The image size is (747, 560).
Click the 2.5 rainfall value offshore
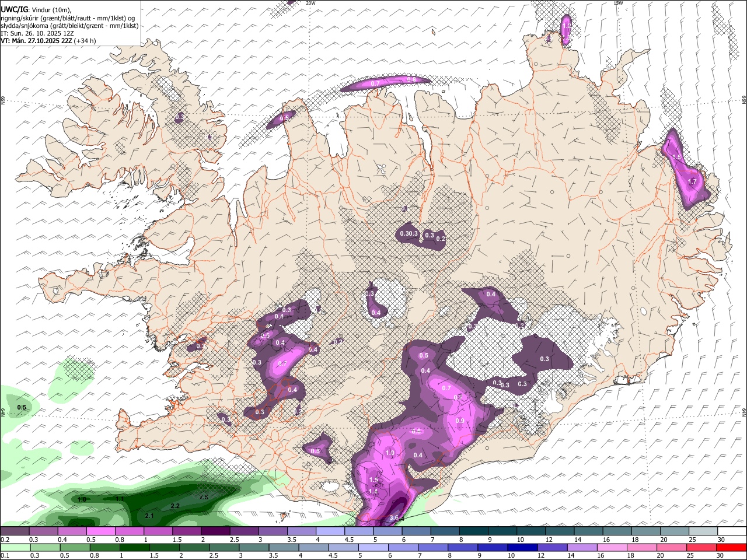click(x=204, y=497)
